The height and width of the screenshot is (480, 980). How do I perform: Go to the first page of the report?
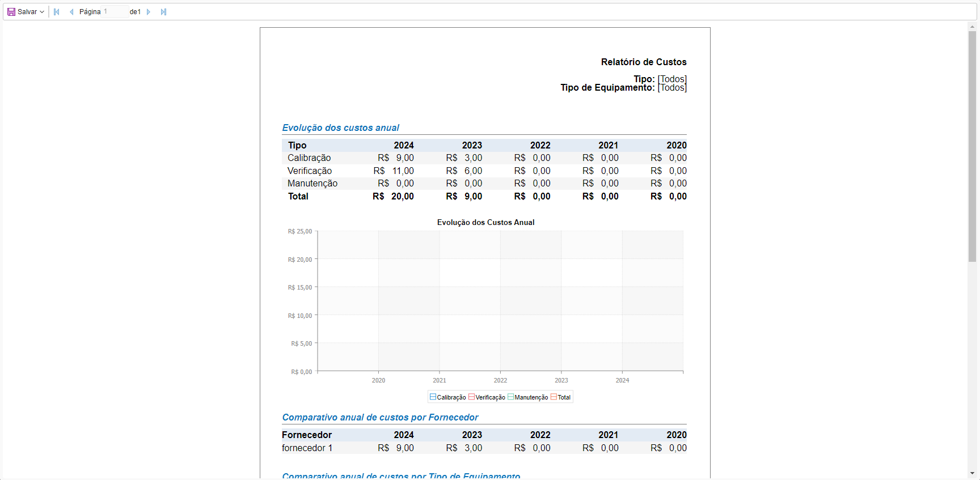pos(57,12)
